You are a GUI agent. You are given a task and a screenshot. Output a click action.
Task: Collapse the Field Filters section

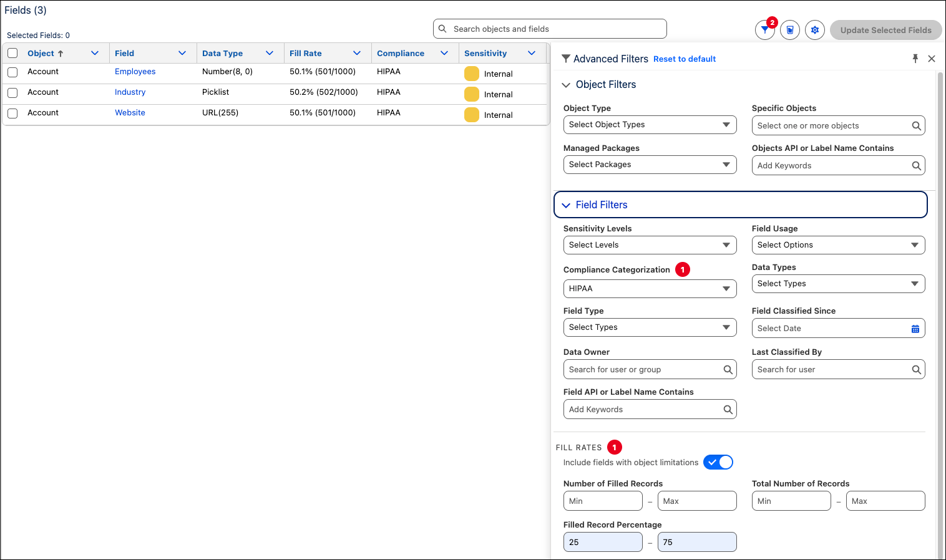566,205
